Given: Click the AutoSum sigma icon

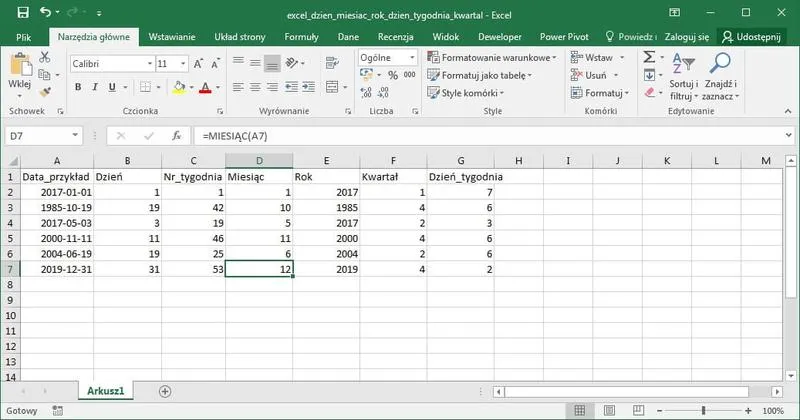Looking at the screenshot, I should click(649, 57).
